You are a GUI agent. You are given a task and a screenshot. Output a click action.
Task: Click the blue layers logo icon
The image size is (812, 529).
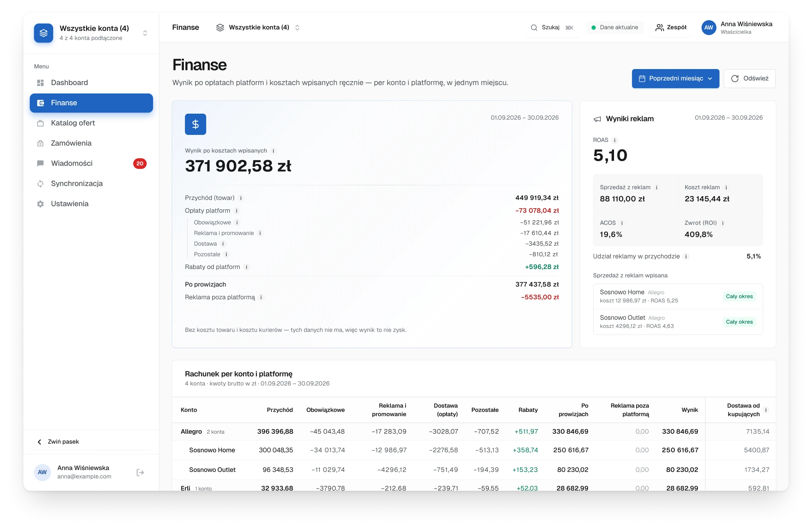44,33
